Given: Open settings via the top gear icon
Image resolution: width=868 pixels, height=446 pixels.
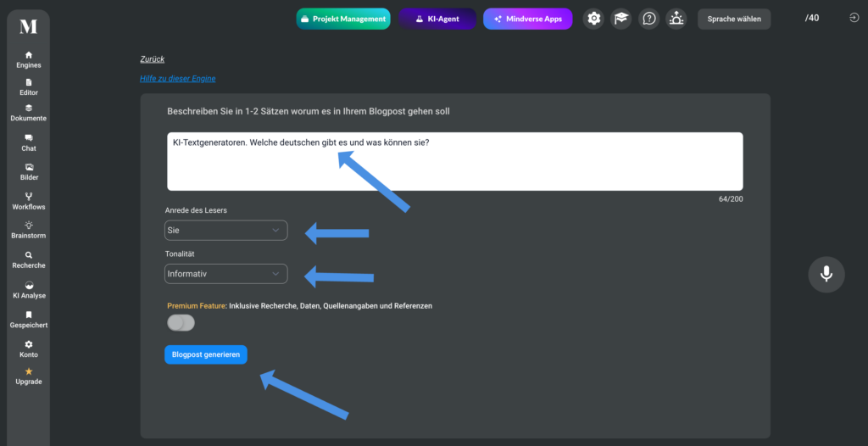Looking at the screenshot, I should click(593, 19).
